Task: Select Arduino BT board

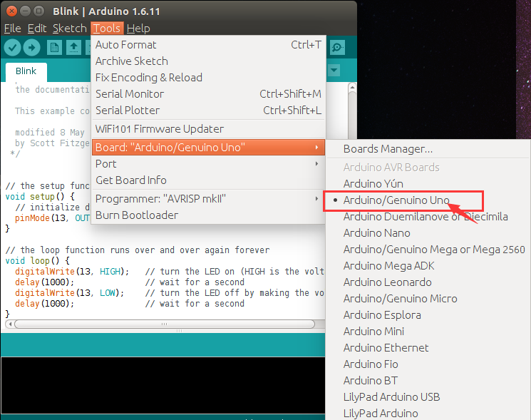Action: (428, 381)
